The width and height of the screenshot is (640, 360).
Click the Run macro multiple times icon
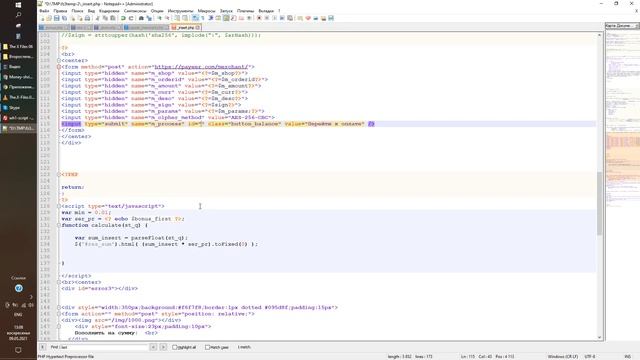click(x=282, y=18)
